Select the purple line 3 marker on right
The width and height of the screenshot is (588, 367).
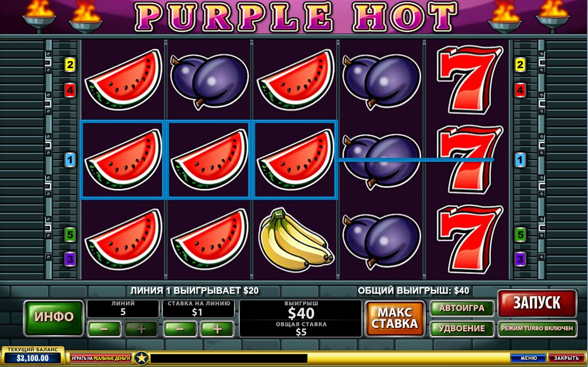pos(520,259)
